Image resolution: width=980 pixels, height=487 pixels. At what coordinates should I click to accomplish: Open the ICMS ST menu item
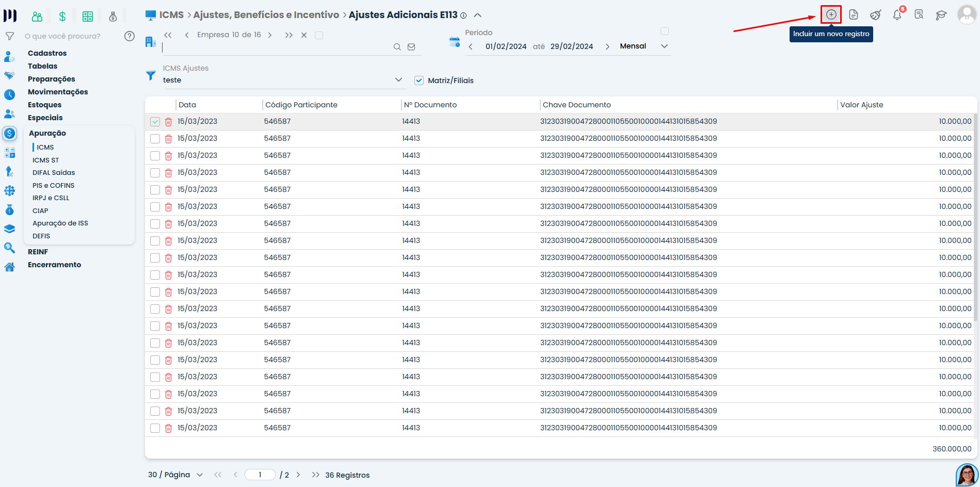(x=45, y=160)
